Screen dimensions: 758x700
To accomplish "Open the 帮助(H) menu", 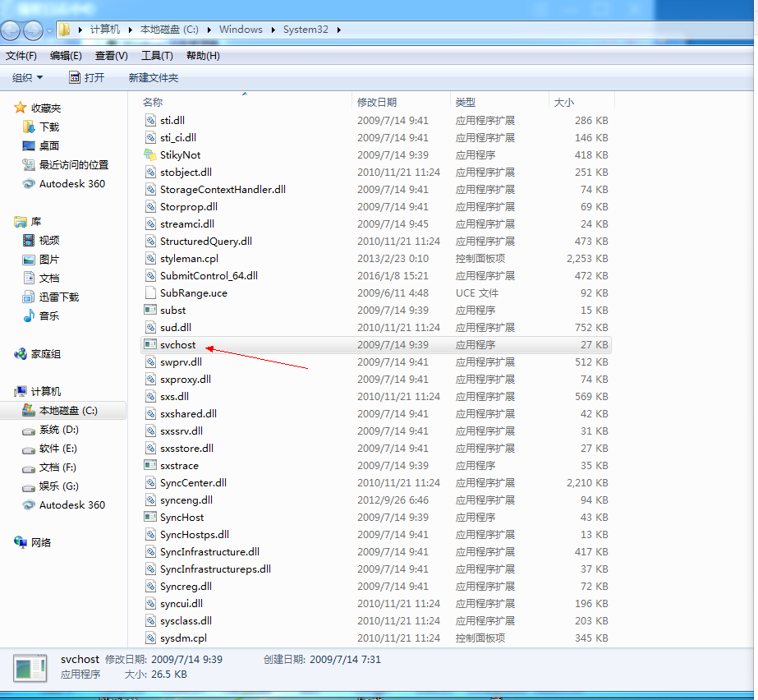I will click(x=203, y=56).
